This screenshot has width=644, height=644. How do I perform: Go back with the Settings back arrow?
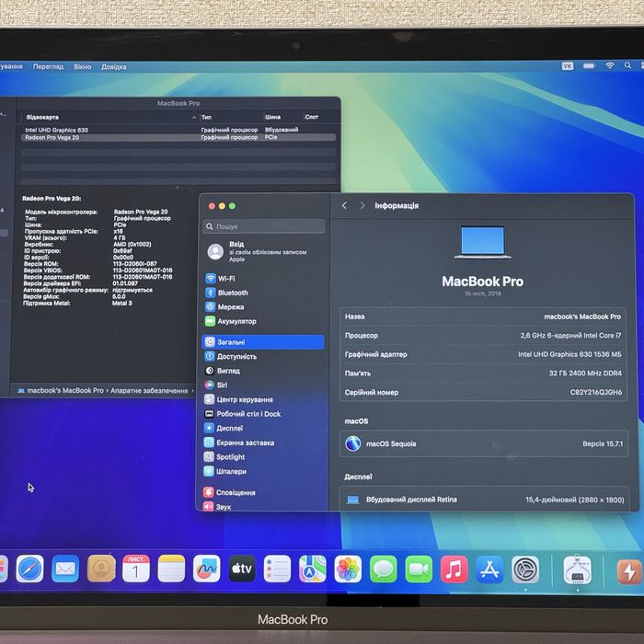pyautogui.click(x=345, y=205)
